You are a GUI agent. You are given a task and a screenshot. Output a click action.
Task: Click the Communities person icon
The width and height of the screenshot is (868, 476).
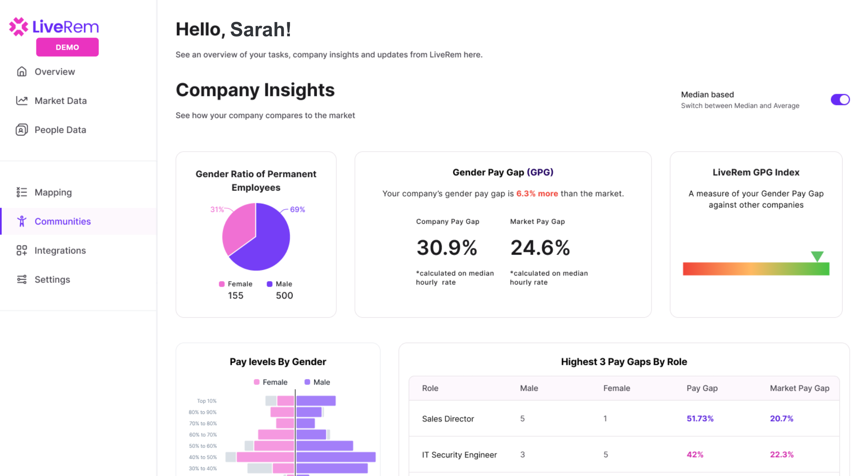tap(22, 221)
